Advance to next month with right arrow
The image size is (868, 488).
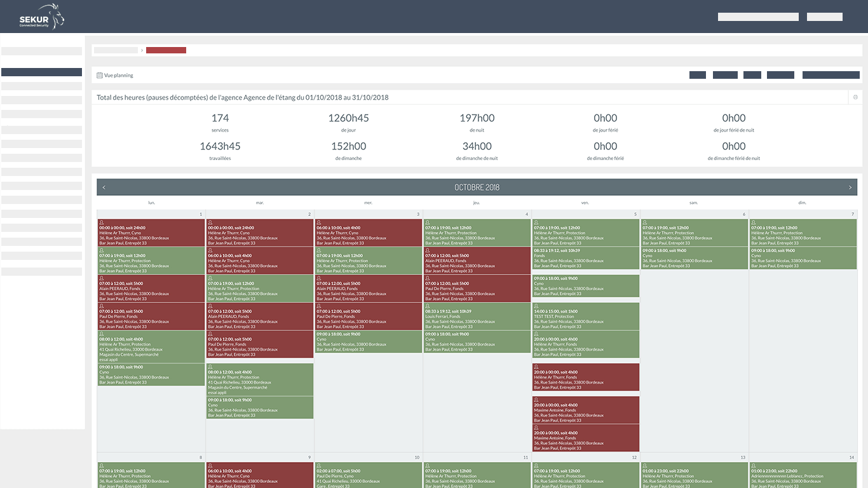(x=850, y=187)
